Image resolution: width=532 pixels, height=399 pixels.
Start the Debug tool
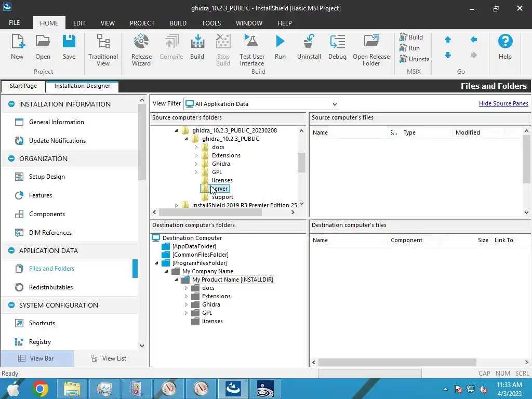pos(337,47)
